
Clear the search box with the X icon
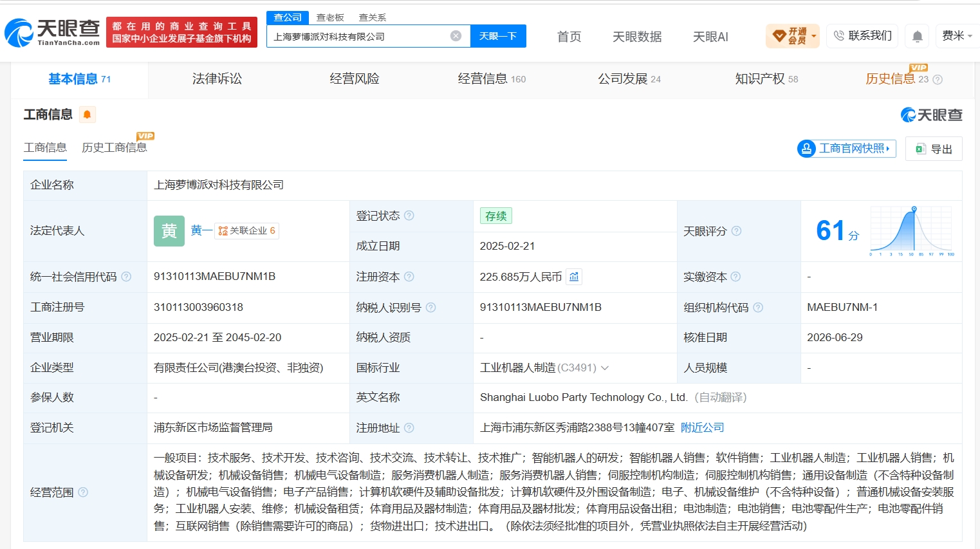coord(456,36)
